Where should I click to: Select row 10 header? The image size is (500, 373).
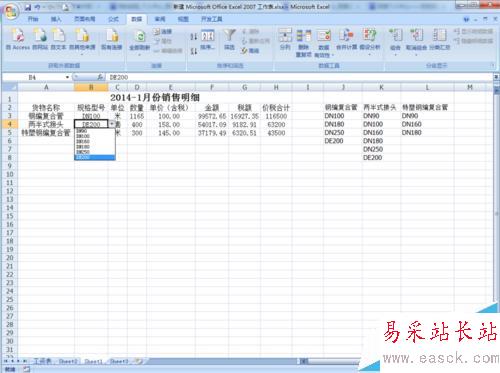(x=10, y=174)
